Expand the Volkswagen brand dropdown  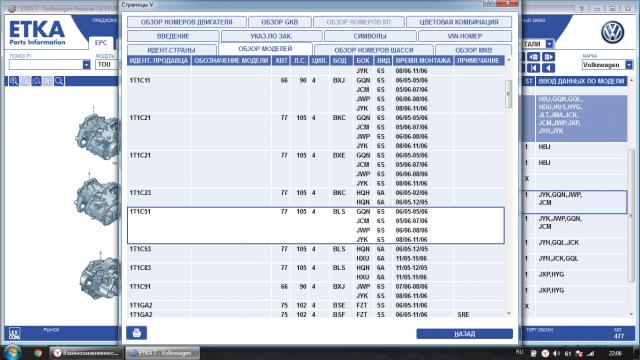click(629, 64)
